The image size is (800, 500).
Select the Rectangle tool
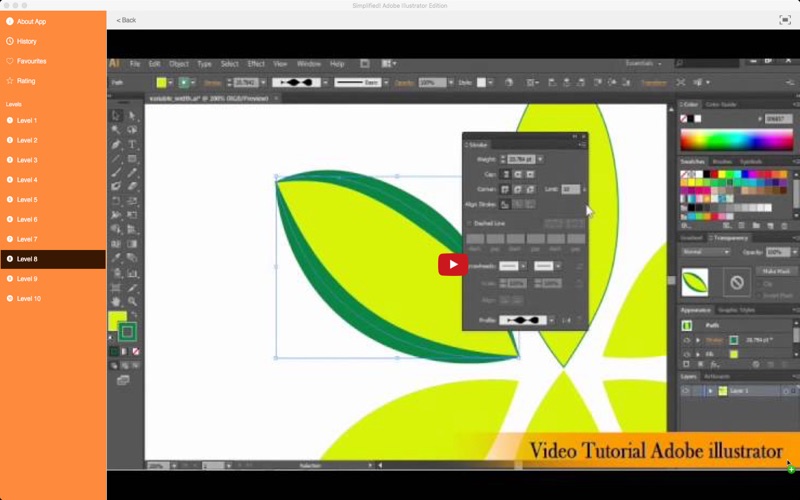click(x=132, y=159)
